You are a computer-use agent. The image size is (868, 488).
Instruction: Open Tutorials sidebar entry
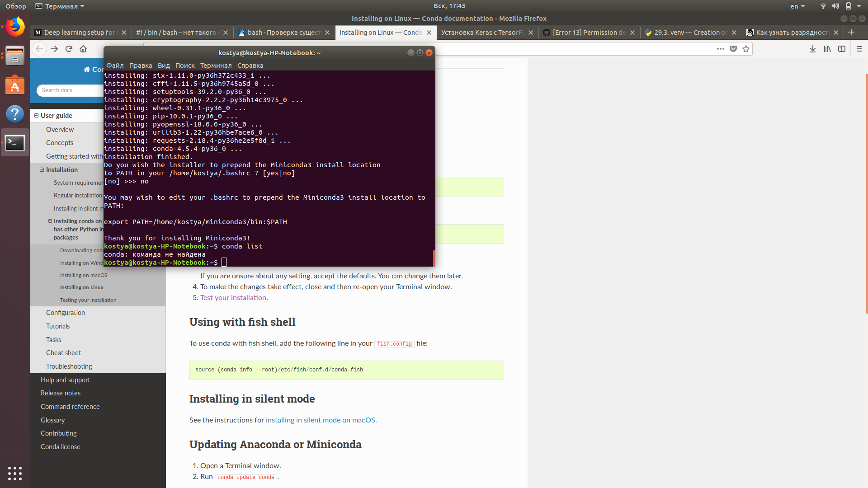click(58, 326)
